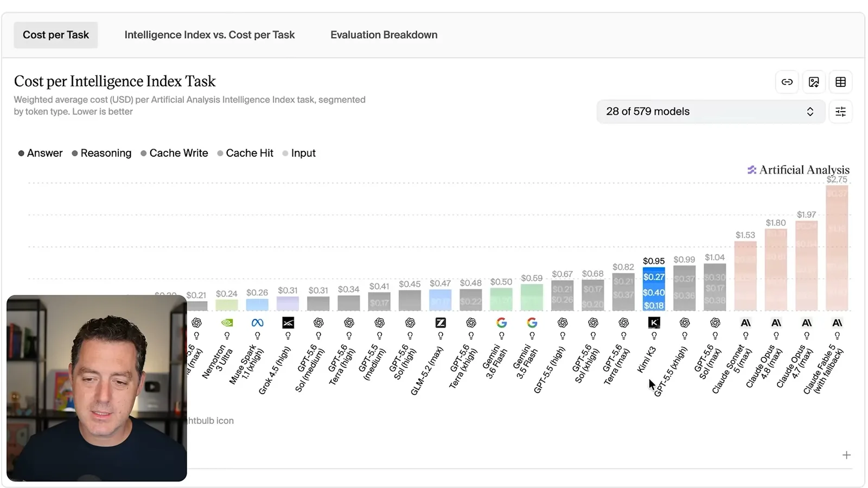This screenshot has height=488, width=868.
Task: Toggle the Answer legend series
Action: [40, 153]
